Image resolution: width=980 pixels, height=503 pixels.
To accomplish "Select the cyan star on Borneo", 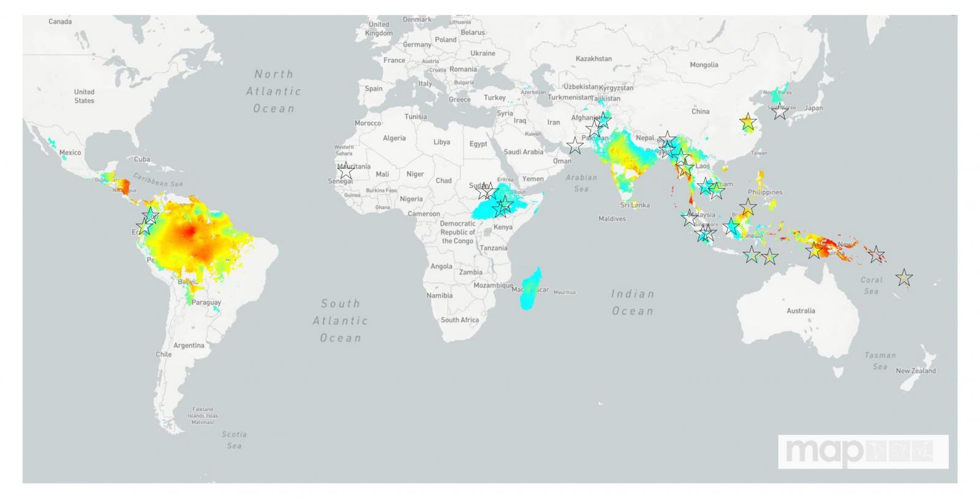I will pos(731,227).
